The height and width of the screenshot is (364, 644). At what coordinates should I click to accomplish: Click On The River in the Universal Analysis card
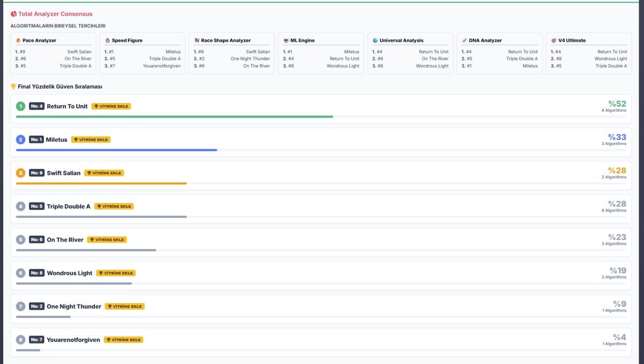(x=435, y=59)
